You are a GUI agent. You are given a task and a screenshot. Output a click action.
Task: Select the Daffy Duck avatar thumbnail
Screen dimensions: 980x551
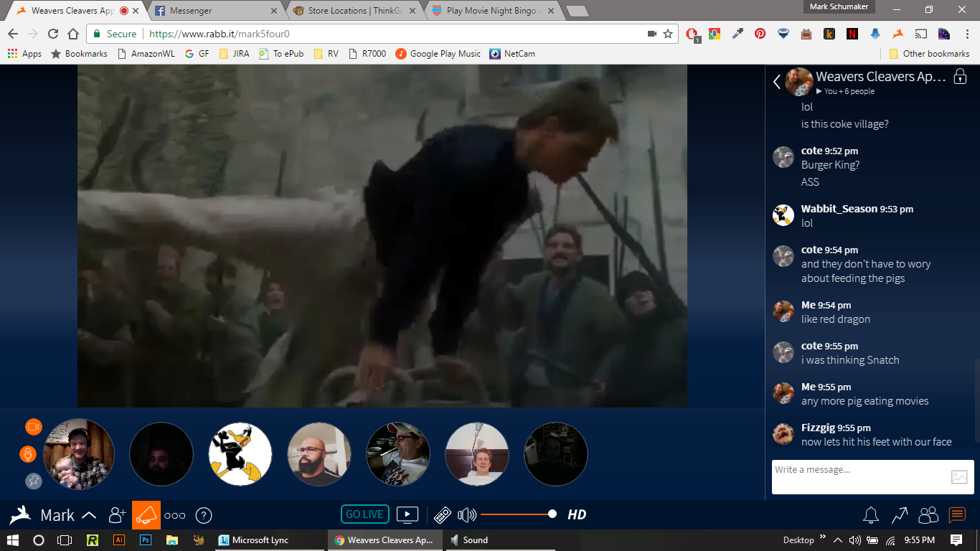click(x=240, y=454)
